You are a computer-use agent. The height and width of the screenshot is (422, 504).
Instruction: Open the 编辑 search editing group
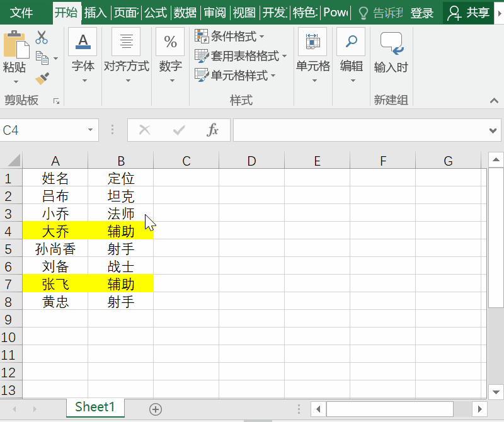point(352,42)
